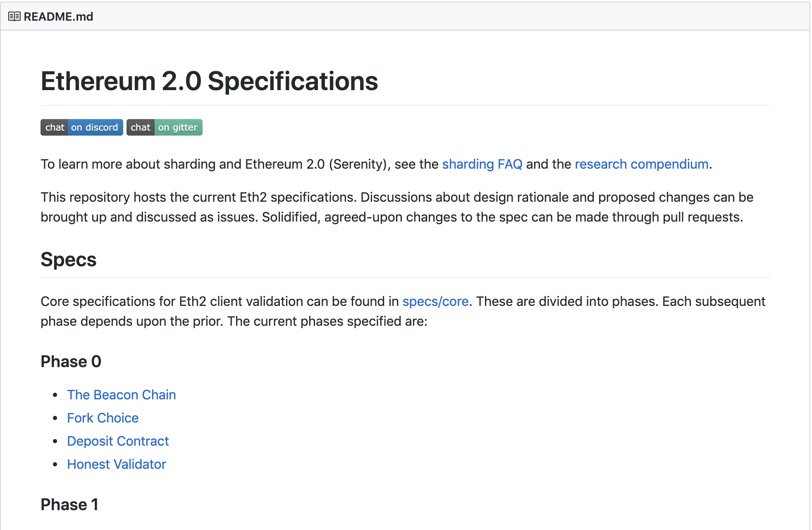The image size is (812, 530).
Task: Click the blue on discord badge half
Action: 95,127
